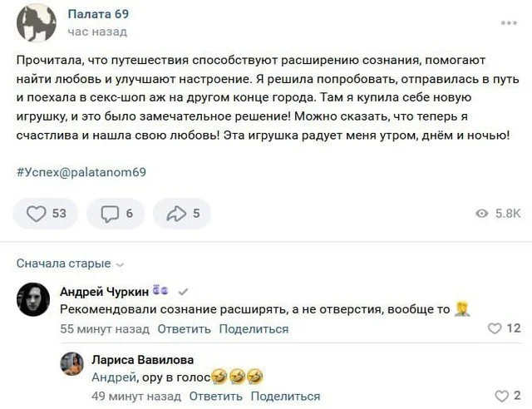Viewport: 532px width, 409px height.
Task: Open Палата 69 community name link
Action: tap(98, 14)
